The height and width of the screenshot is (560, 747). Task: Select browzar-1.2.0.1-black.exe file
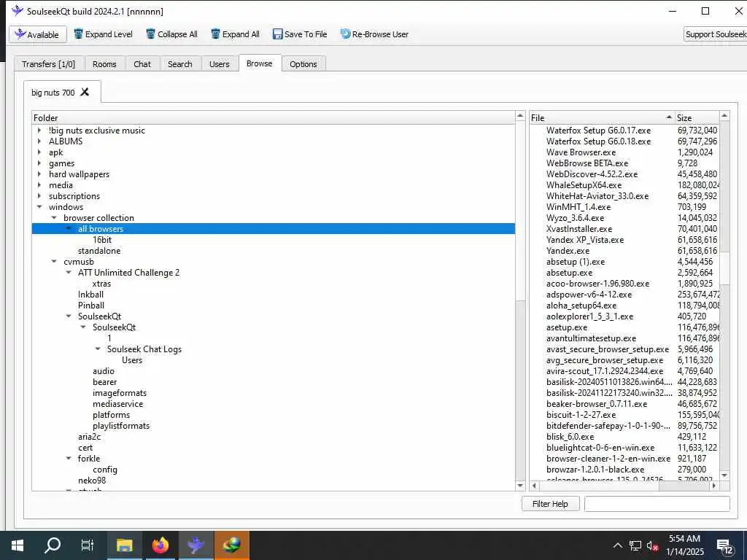pos(595,470)
